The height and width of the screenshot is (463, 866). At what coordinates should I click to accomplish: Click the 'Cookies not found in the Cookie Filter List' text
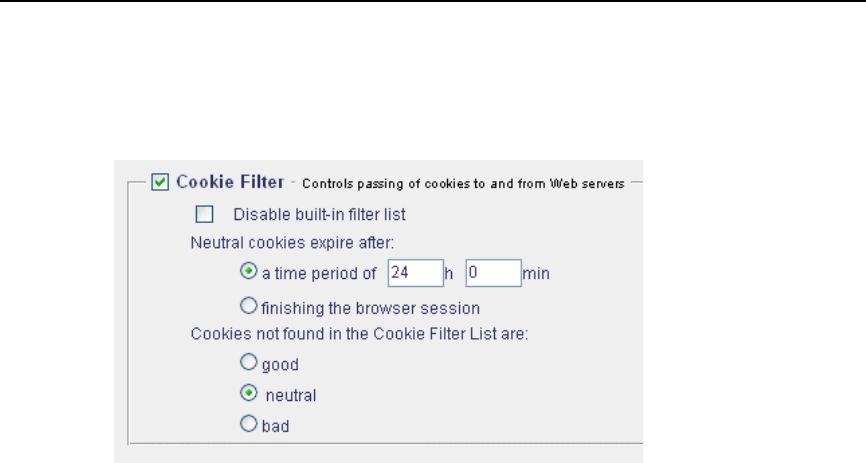pyautogui.click(x=358, y=335)
